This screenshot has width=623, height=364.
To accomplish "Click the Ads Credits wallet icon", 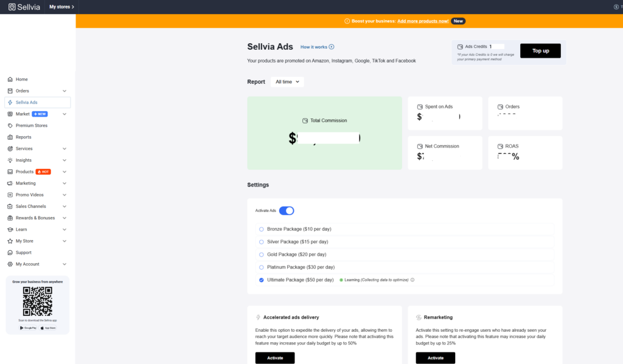I will 460,46.
